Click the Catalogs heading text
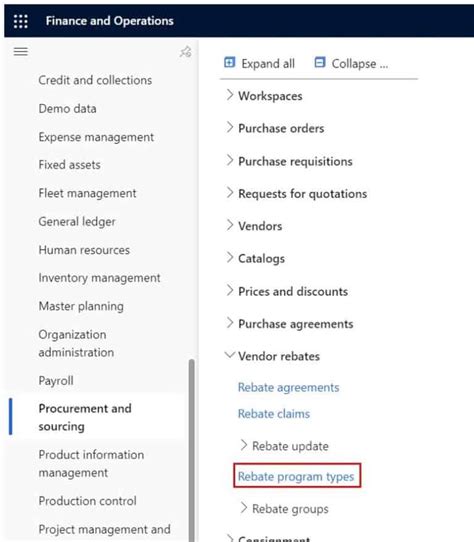Viewport: 474px width, 542px height. pyautogui.click(x=261, y=259)
